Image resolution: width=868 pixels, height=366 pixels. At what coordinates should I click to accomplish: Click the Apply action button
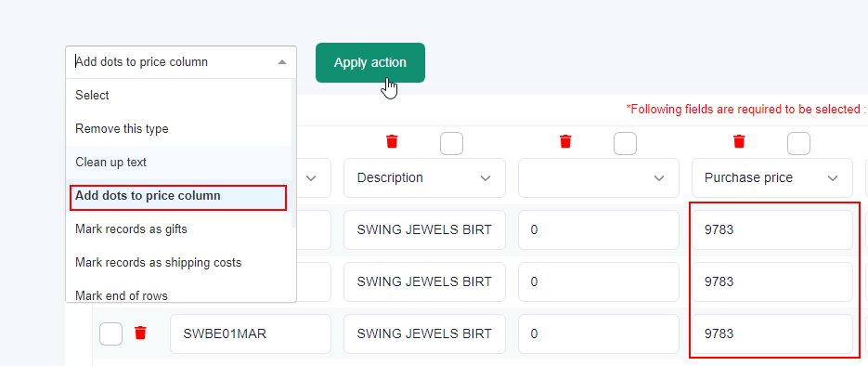coord(370,62)
